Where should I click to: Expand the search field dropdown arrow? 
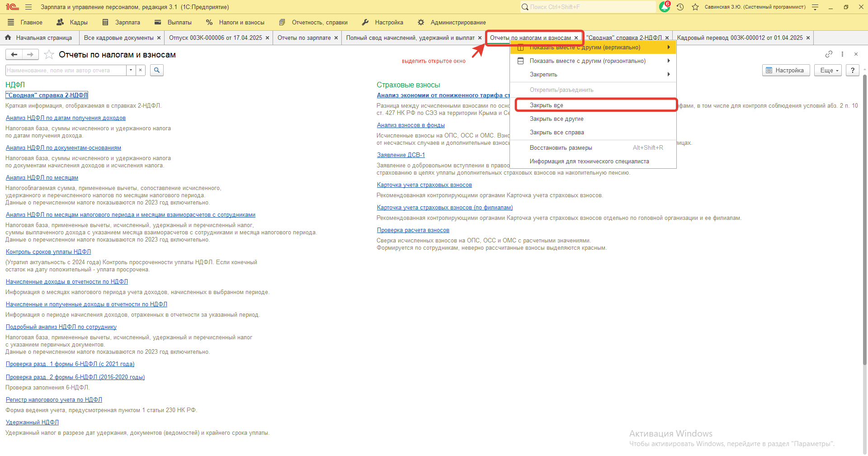(131, 70)
